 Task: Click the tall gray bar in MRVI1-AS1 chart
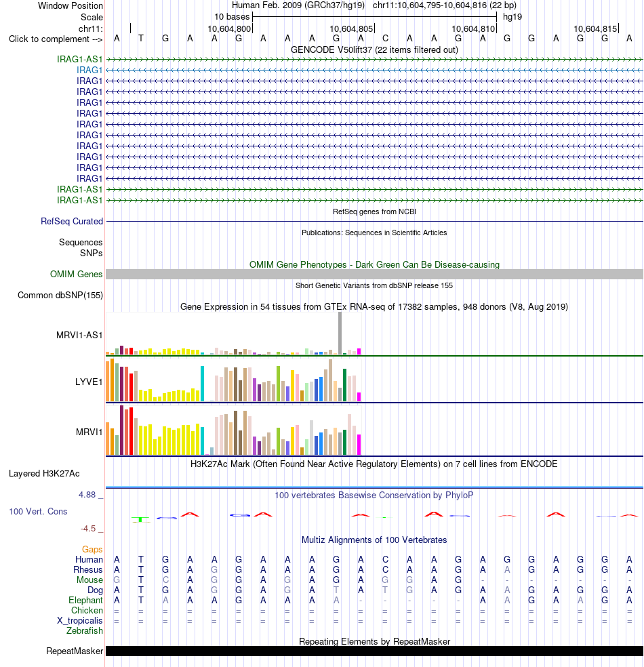click(x=340, y=333)
